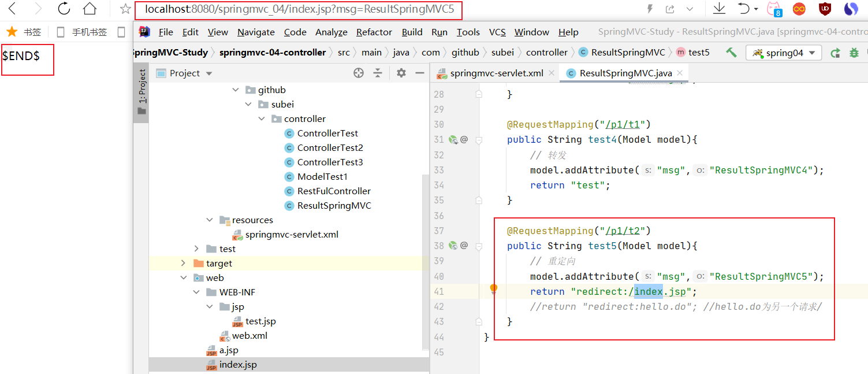Image resolution: width=868 pixels, height=374 pixels.
Task: Switch to springmvc-servlet.xml tab
Action: click(496, 73)
